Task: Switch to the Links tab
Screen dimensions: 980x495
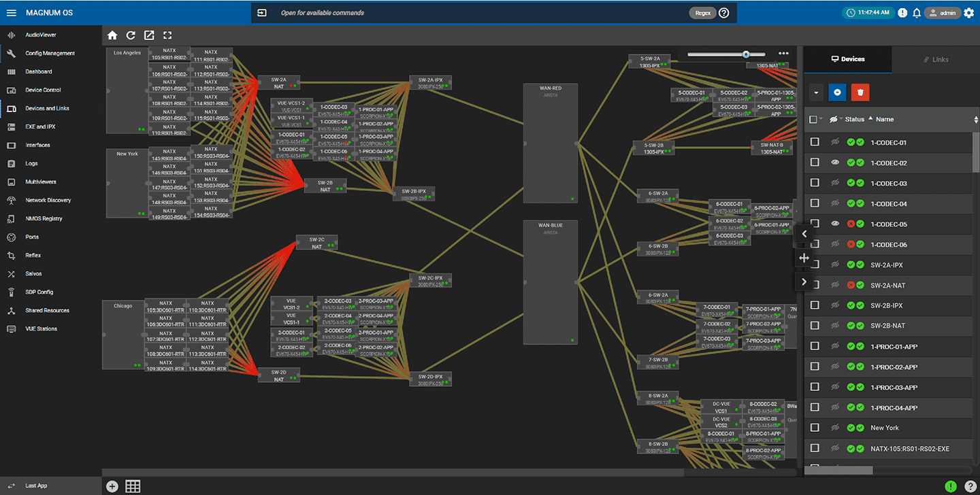Action: click(936, 59)
